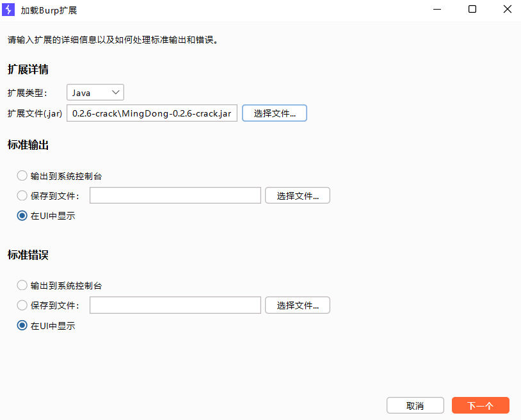Close the 加载Burp扩展 dialog
This screenshot has width=521, height=420.
point(506,10)
